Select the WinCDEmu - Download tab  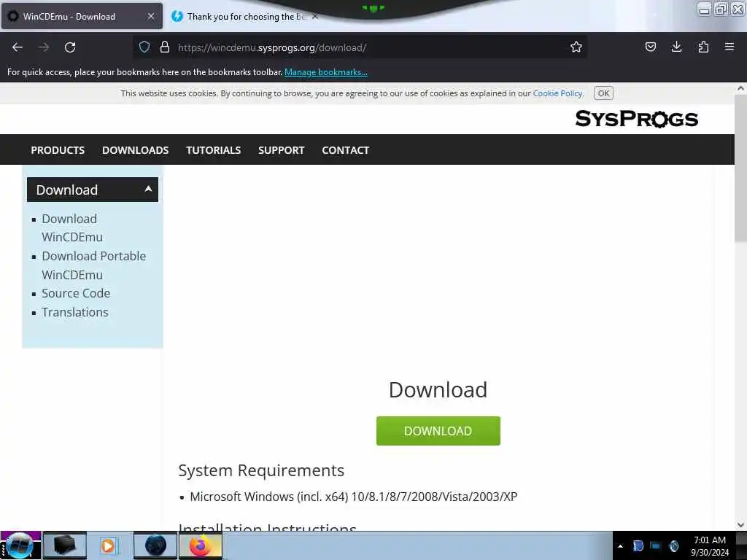click(x=82, y=16)
